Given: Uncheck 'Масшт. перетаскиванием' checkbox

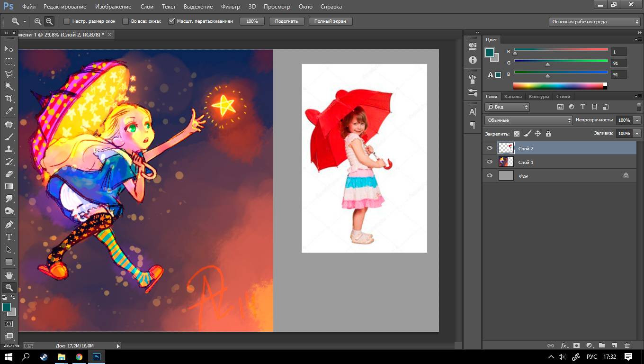Looking at the screenshot, I should [x=172, y=21].
